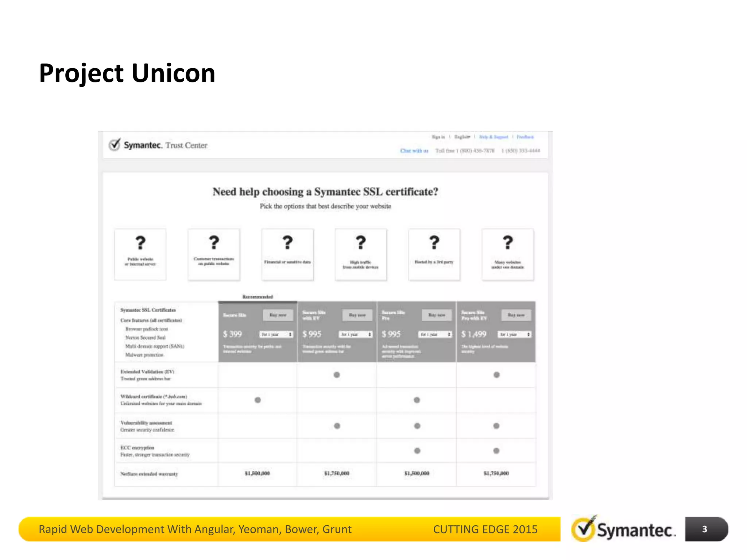Click the 'Chat with us' link

coord(414,151)
